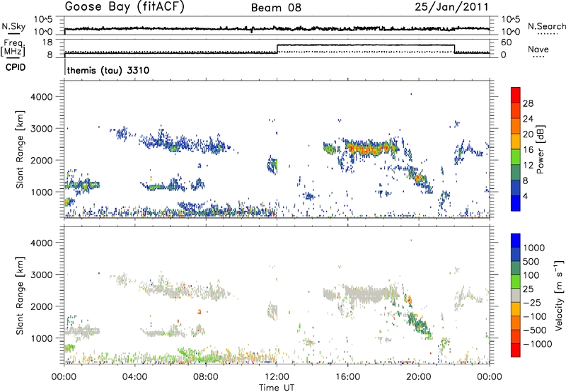The height and width of the screenshot is (392, 566).
Task: Click the 'N.Search' legend label
Action: tap(546, 26)
